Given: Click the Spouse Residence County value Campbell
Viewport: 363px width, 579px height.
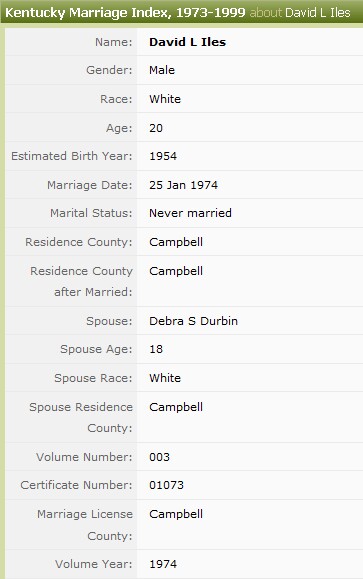Looking at the screenshot, I should coord(176,407).
